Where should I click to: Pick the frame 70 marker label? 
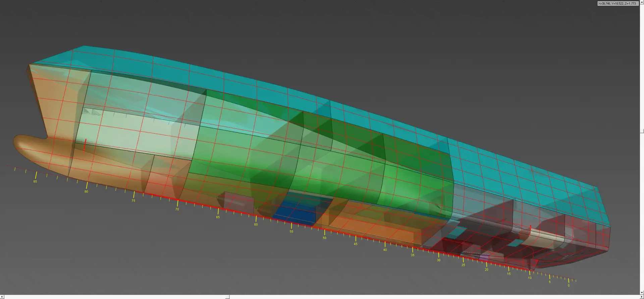coord(177,210)
